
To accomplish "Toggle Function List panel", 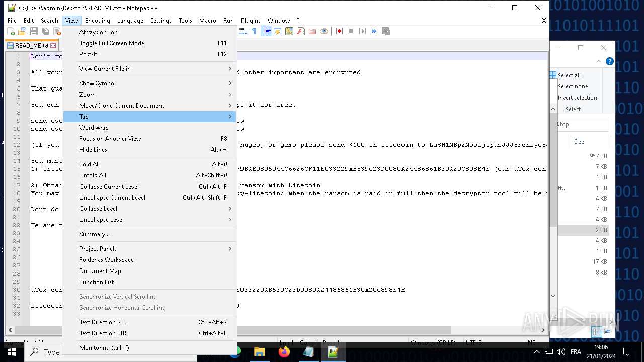I will point(149,282).
